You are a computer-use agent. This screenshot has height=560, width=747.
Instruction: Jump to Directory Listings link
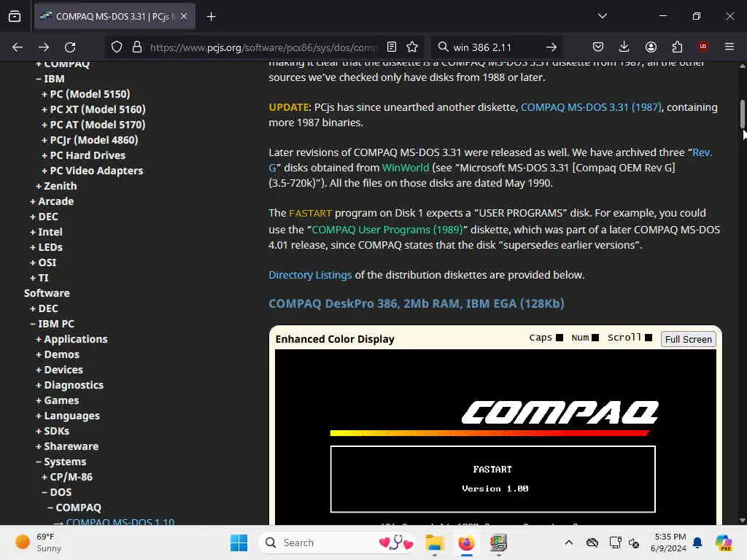point(310,275)
